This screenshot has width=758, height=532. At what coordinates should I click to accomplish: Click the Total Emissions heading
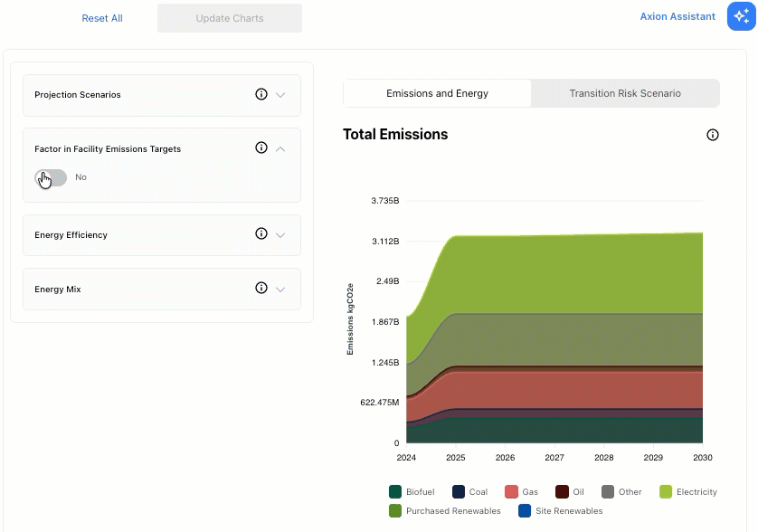click(x=395, y=135)
